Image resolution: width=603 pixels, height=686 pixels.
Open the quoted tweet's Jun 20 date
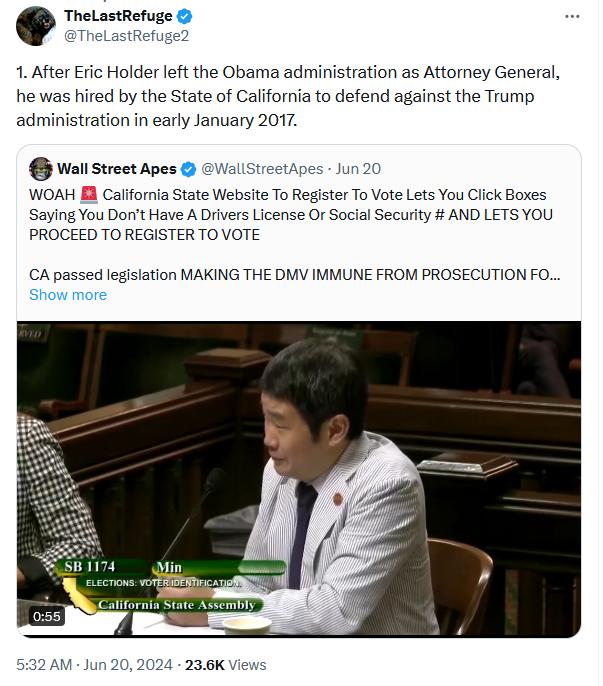click(x=358, y=169)
